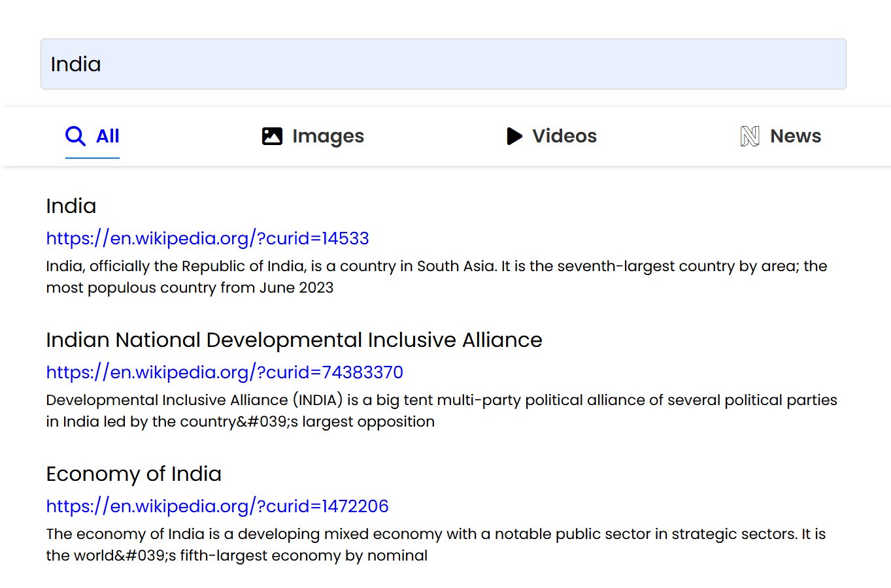Open the Wikipedia URL with curid=1472206

[x=218, y=506]
